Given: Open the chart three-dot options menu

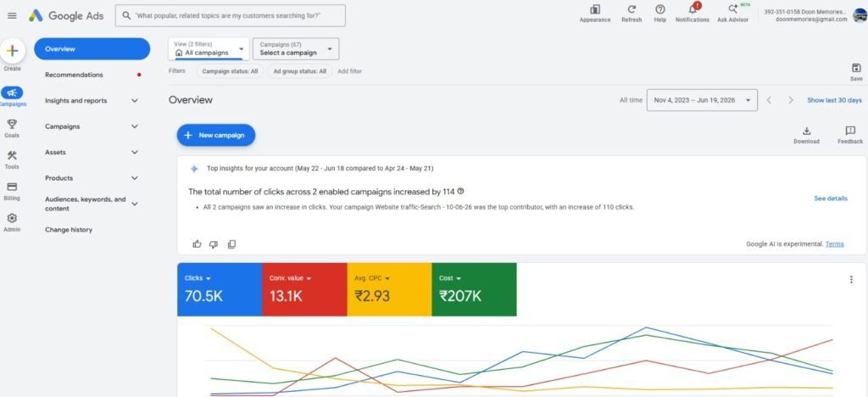Looking at the screenshot, I should [851, 280].
